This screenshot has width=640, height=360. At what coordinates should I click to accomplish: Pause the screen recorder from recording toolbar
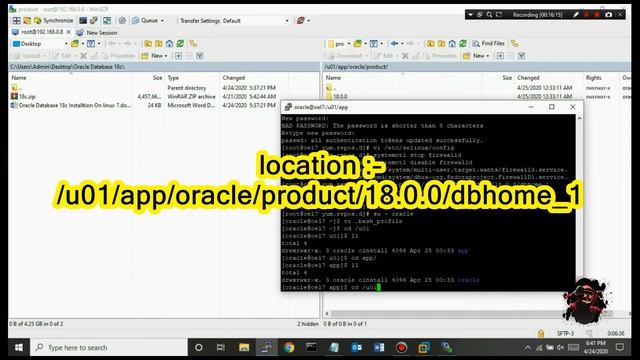pyautogui.click(x=587, y=15)
